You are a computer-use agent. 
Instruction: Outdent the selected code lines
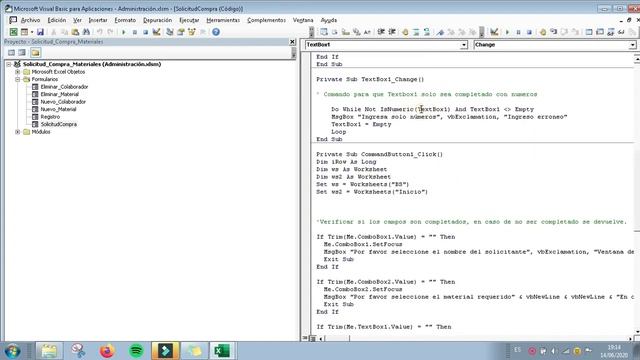tap(392, 32)
